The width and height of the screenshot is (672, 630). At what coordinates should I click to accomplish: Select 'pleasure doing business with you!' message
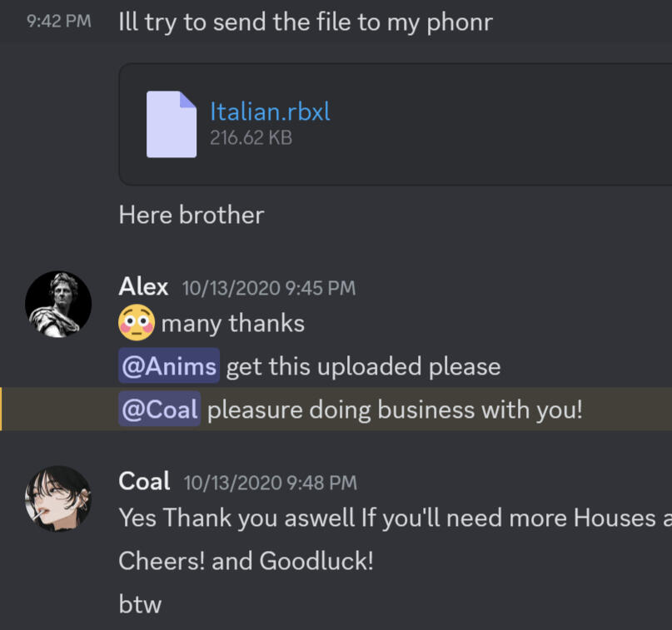click(x=395, y=409)
